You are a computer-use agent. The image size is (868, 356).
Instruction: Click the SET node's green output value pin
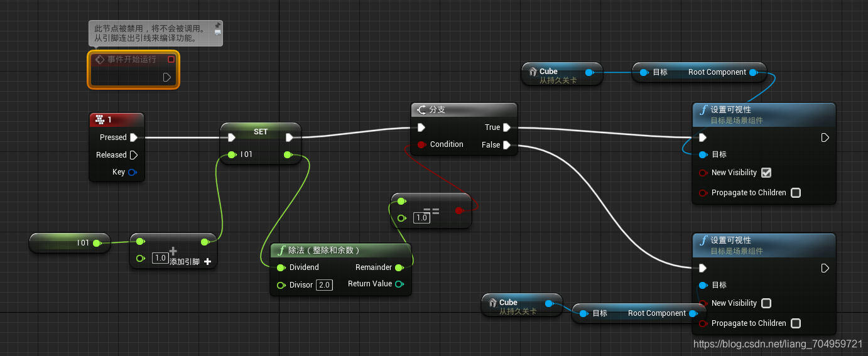(288, 154)
